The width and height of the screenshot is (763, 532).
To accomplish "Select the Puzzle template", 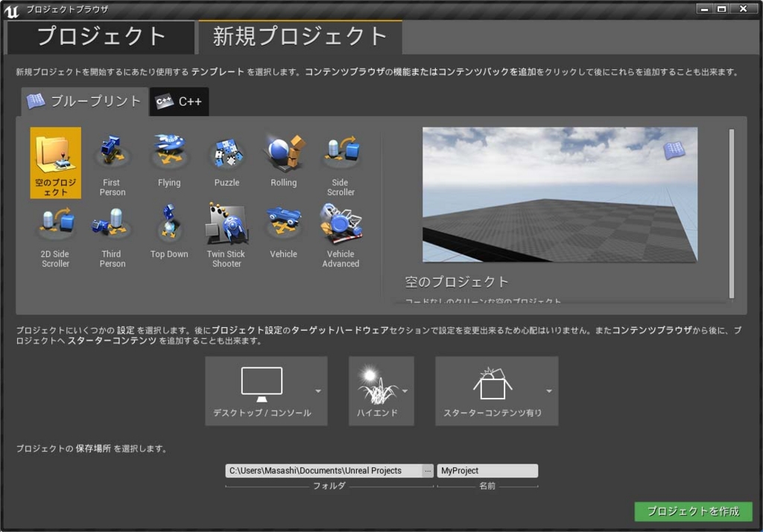I will click(x=227, y=162).
